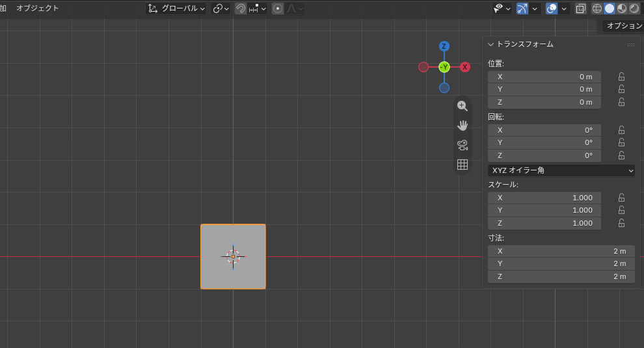644x348 pixels.
Task: Open the gizmo options dropdown arrow
Action: pos(534,8)
